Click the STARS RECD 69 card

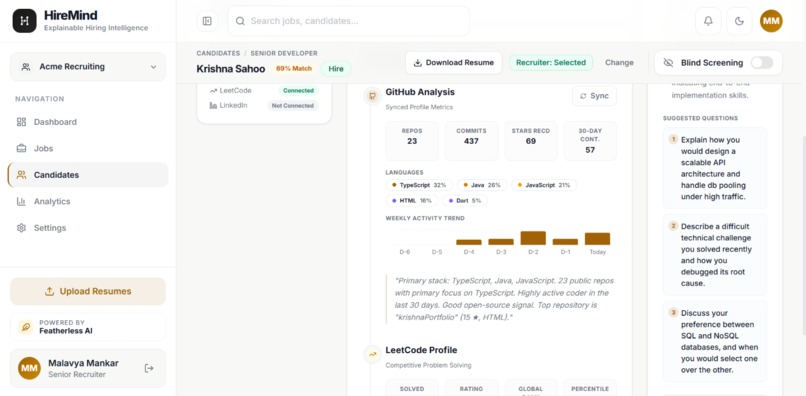click(x=530, y=141)
